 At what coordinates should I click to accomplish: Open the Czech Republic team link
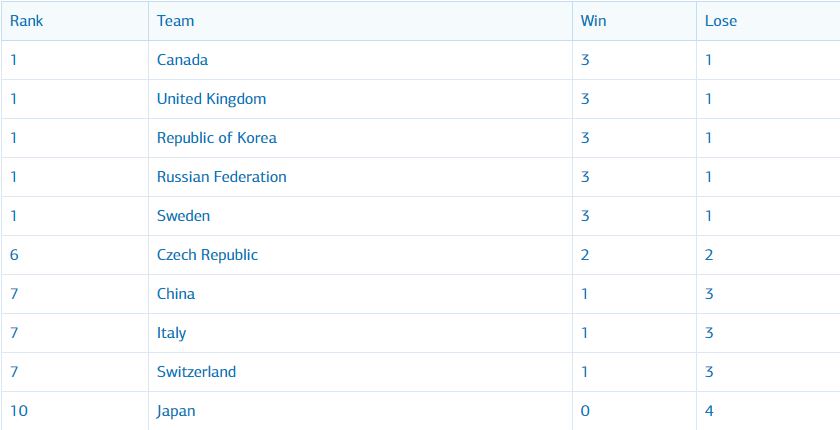click(207, 255)
